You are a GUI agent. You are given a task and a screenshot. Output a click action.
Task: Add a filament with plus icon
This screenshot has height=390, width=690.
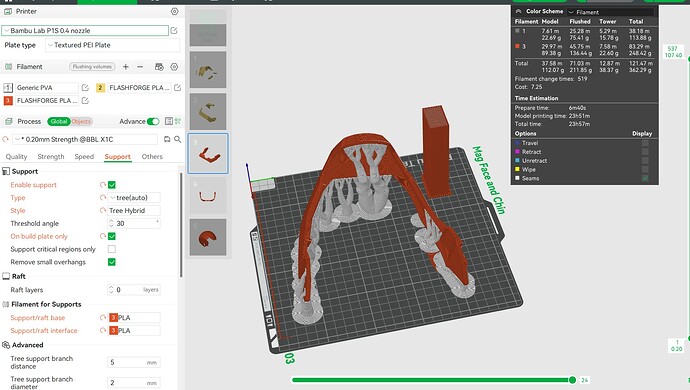point(126,66)
